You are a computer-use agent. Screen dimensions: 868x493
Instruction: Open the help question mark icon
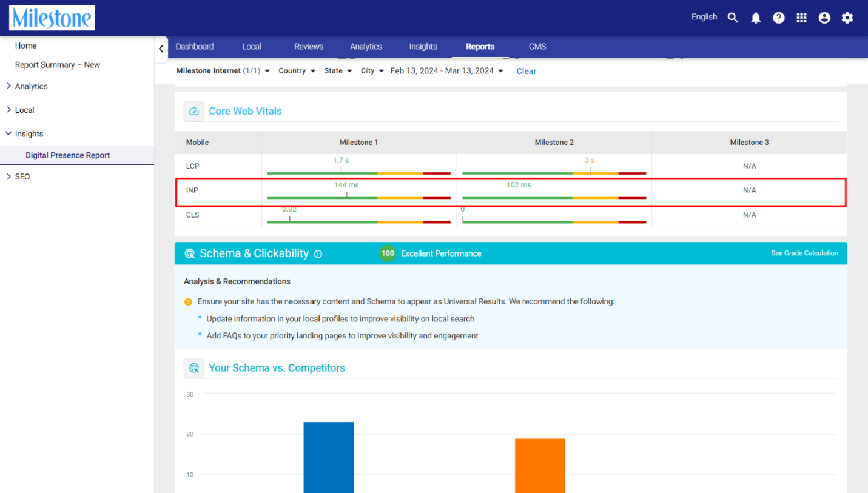pyautogui.click(x=779, y=18)
